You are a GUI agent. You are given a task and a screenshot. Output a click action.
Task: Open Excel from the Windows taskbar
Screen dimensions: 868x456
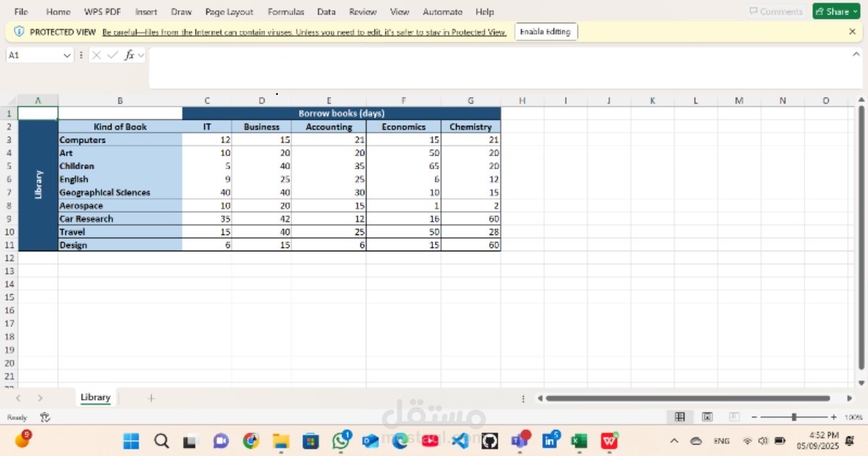click(579, 440)
